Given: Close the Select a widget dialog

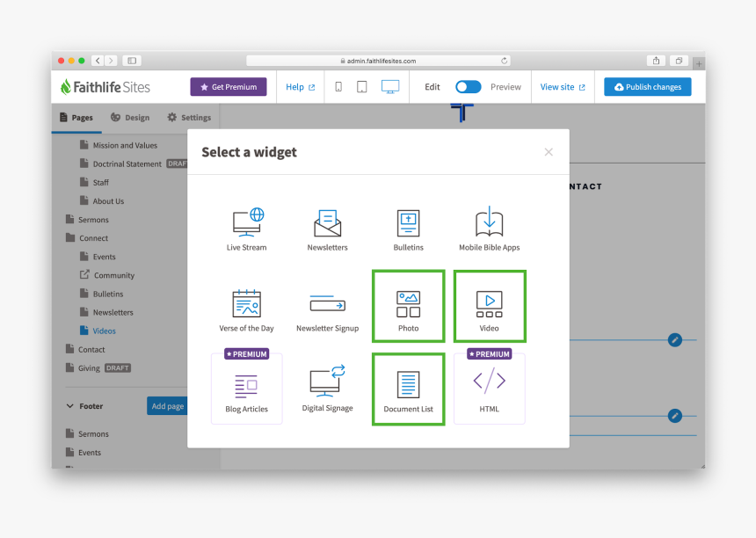Looking at the screenshot, I should 549,152.
